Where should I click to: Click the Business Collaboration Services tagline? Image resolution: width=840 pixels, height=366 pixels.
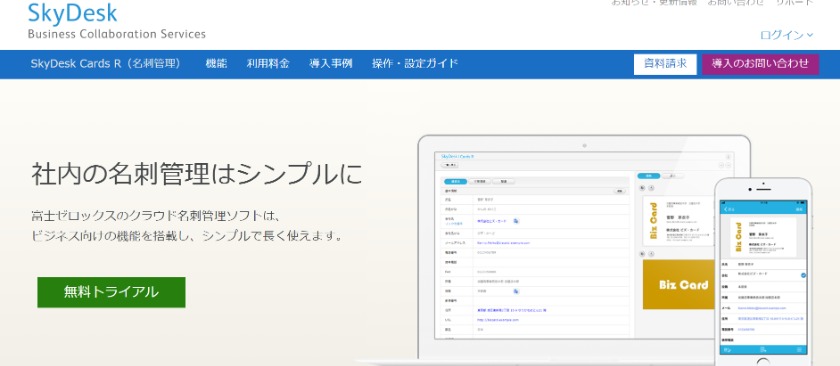tap(116, 34)
